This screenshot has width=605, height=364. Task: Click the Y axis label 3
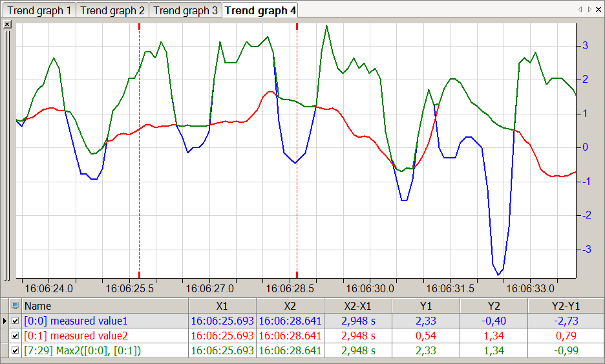[x=585, y=45]
